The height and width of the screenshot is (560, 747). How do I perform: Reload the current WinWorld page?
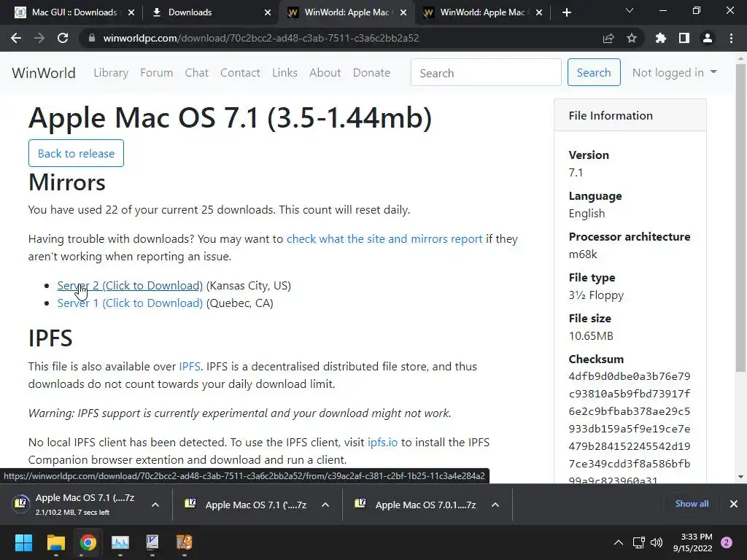(63, 38)
